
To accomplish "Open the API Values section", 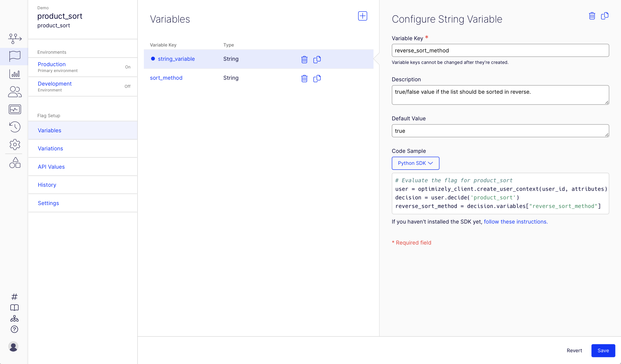I will [51, 167].
